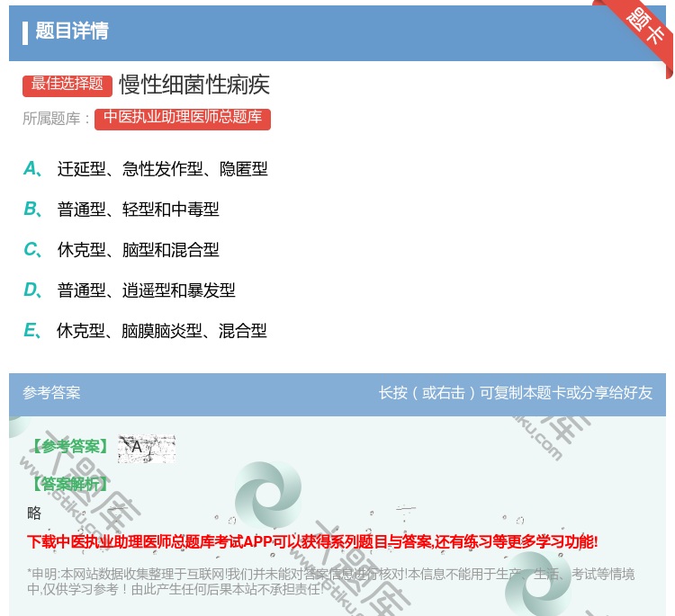675x616 pixels.
Task: Click the 【答案解析】 label
Action: [69, 484]
